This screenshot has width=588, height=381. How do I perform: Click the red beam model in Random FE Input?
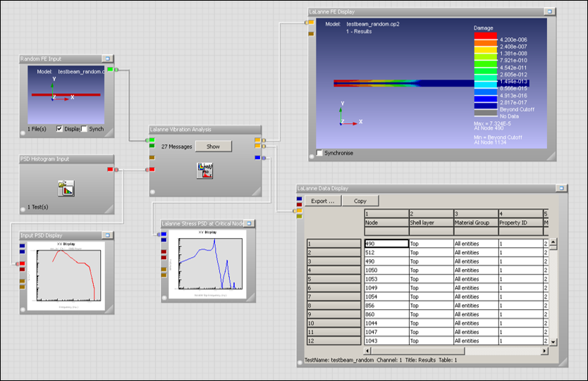pos(66,95)
